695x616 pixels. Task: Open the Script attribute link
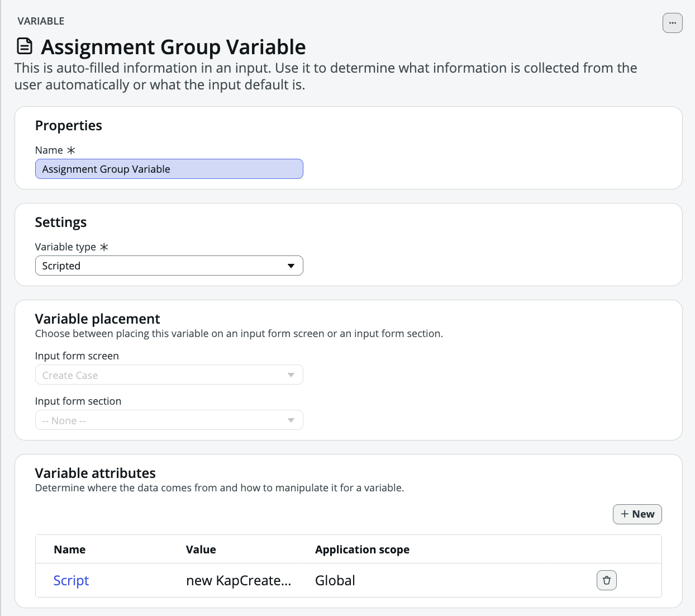(71, 580)
